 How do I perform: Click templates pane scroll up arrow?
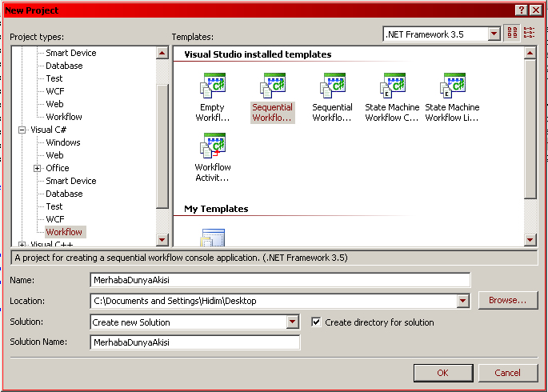coord(530,53)
